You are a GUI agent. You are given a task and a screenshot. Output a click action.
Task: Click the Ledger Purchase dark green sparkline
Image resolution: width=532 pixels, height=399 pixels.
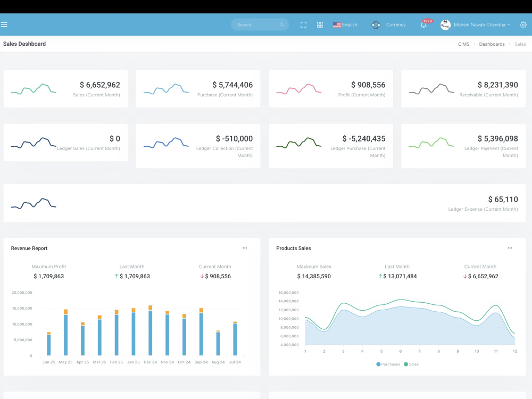coord(298,143)
